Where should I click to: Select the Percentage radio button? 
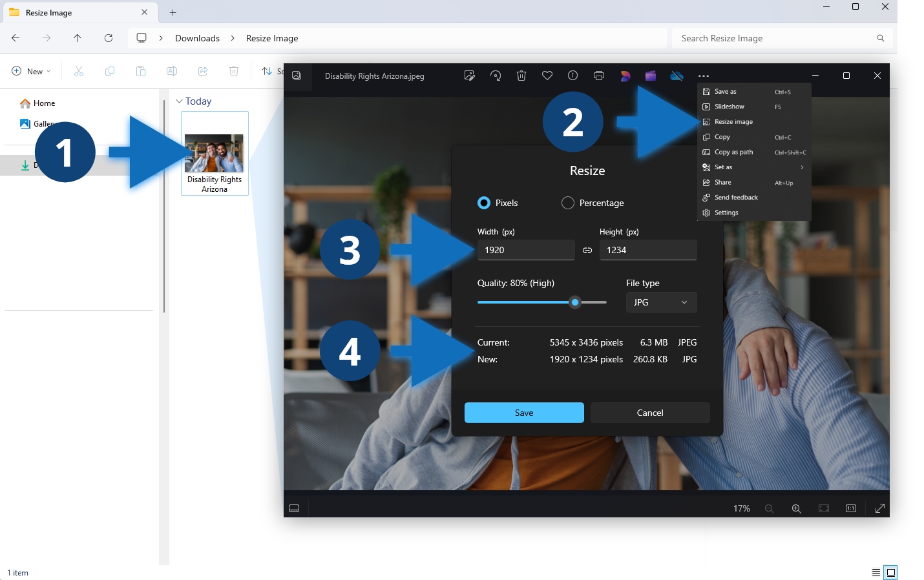coord(568,203)
